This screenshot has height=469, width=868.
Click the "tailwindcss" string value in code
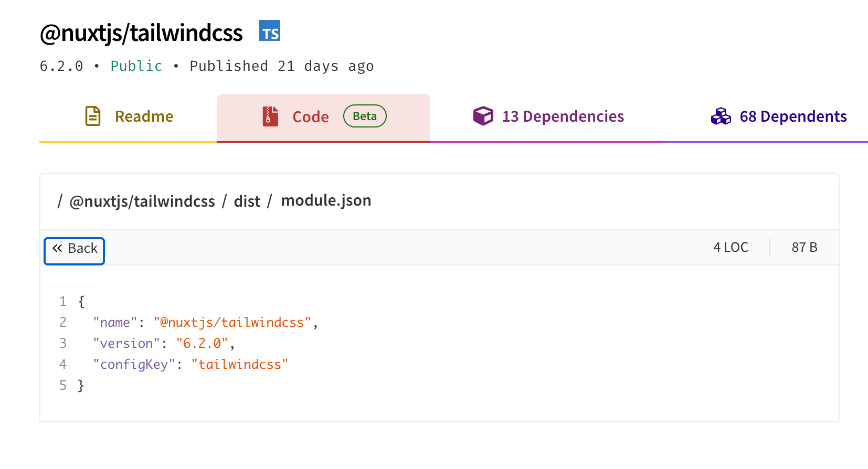click(x=240, y=364)
